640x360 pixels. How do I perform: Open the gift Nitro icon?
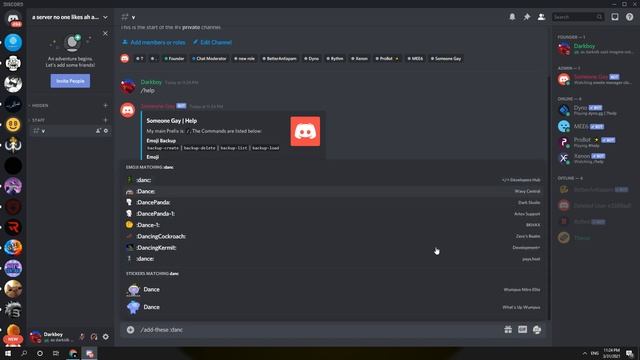coord(508,330)
